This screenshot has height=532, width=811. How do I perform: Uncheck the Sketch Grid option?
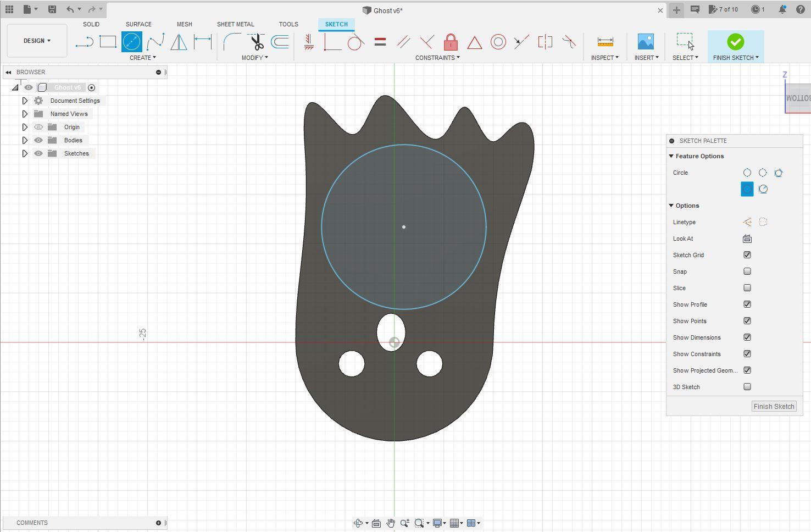747,255
